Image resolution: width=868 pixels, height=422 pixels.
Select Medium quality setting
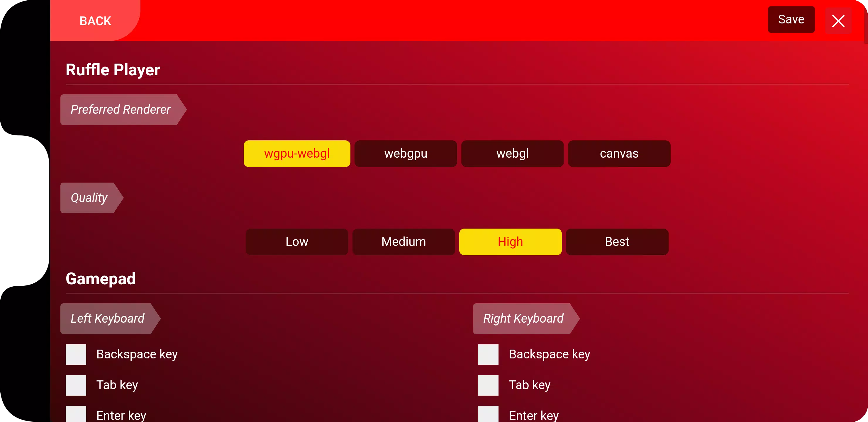coord(404,242)
